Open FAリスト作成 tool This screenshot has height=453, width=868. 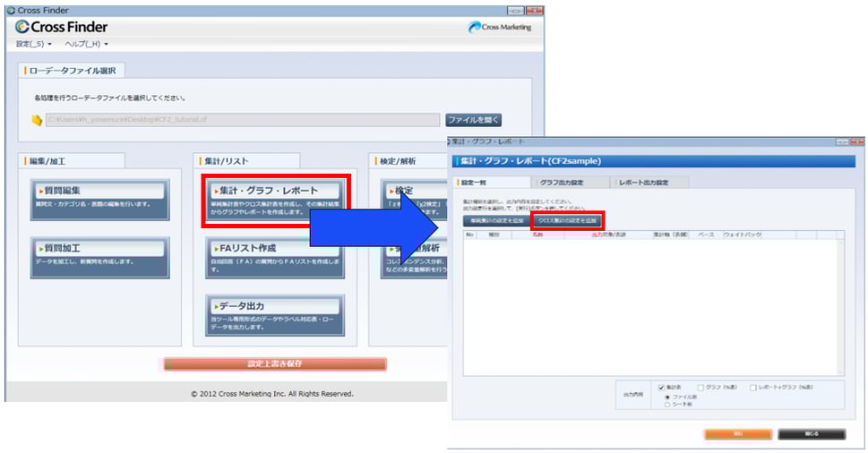click(275, 256)
